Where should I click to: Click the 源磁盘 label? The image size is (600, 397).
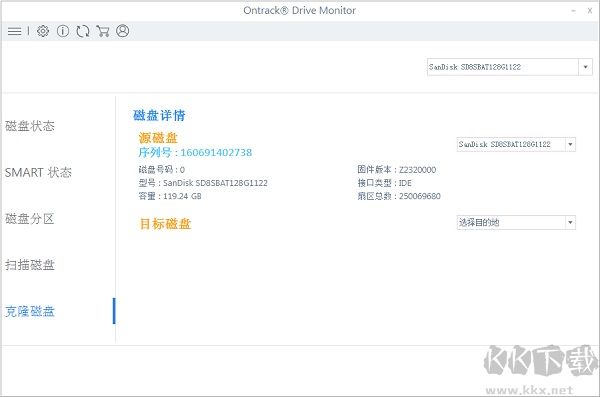point(158,137)
